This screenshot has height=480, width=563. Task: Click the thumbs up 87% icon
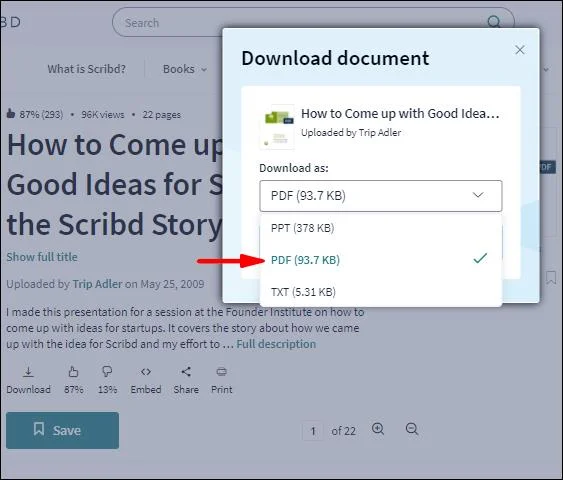(x=73, y=372)
